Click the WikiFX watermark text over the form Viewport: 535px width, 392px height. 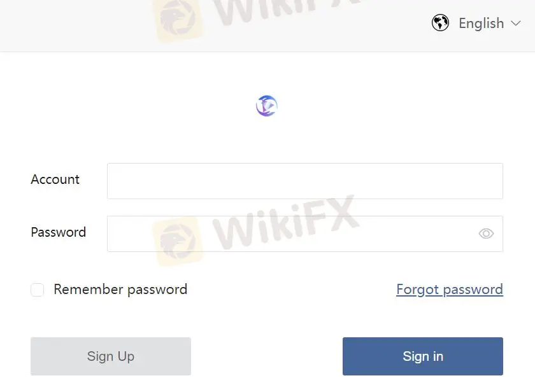point(287,223)
